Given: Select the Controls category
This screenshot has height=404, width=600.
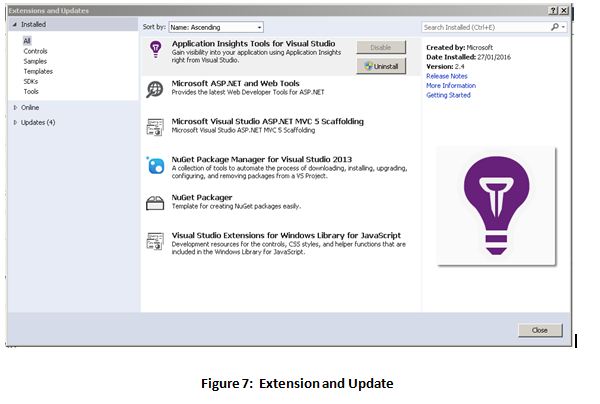Looking at the screenshot, I should coord(35,51).
